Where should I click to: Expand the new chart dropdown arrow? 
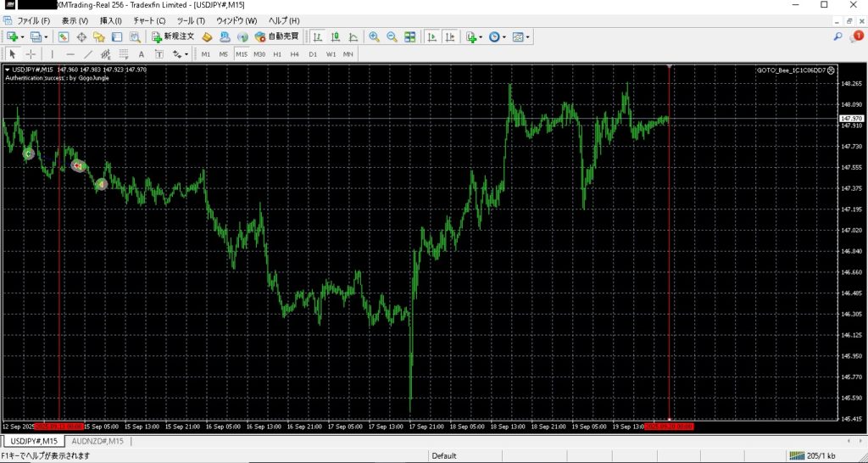(22, 37)
